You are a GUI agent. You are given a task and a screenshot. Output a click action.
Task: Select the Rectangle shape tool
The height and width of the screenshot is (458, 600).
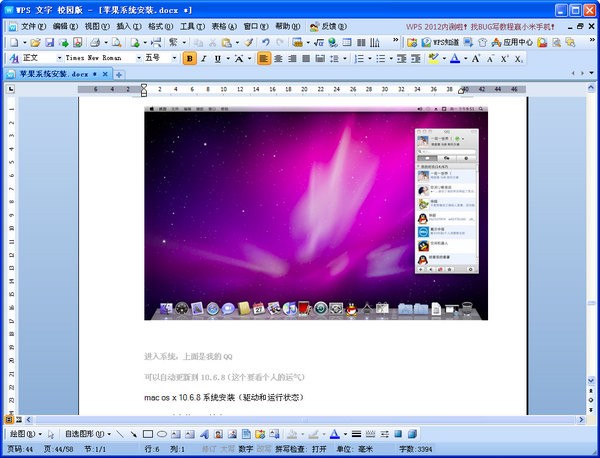coord(148,434)
